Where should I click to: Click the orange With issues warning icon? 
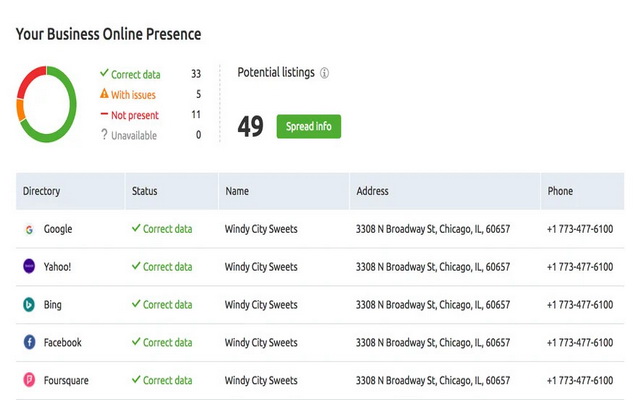(x=104, y=95)
